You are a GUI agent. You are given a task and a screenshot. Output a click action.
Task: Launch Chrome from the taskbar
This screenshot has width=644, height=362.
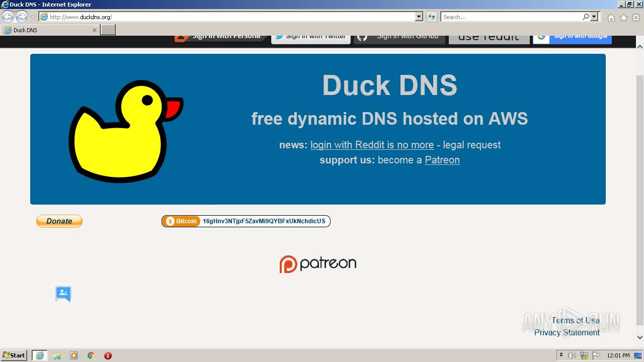[91, 355]
